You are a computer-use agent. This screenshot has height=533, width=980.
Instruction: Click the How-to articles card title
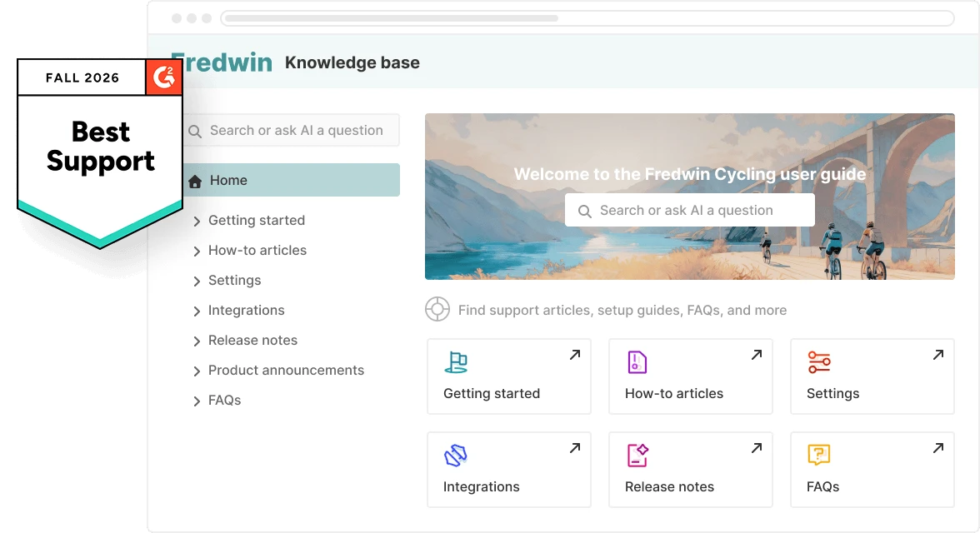673,394
